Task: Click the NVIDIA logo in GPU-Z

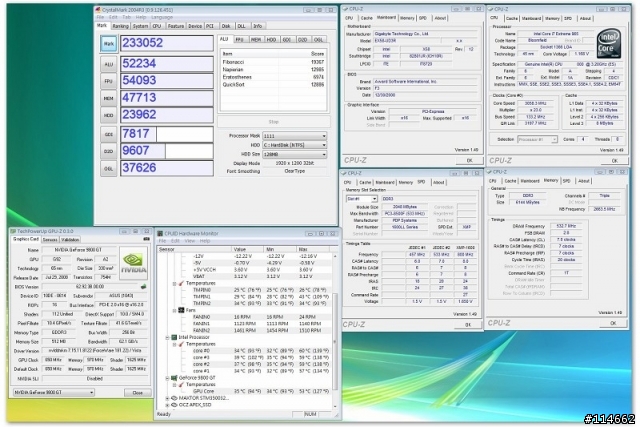Action: tap(133, 263)
